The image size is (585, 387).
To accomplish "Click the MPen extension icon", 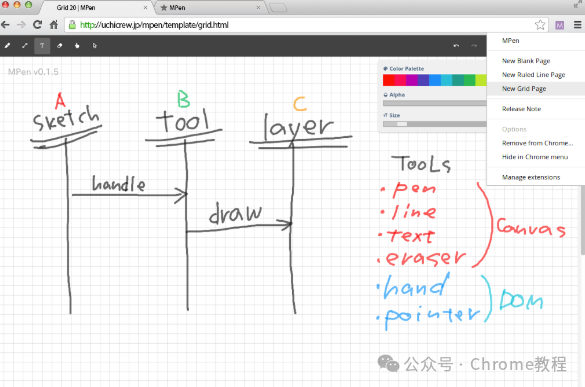I will (x=559, y=25).
